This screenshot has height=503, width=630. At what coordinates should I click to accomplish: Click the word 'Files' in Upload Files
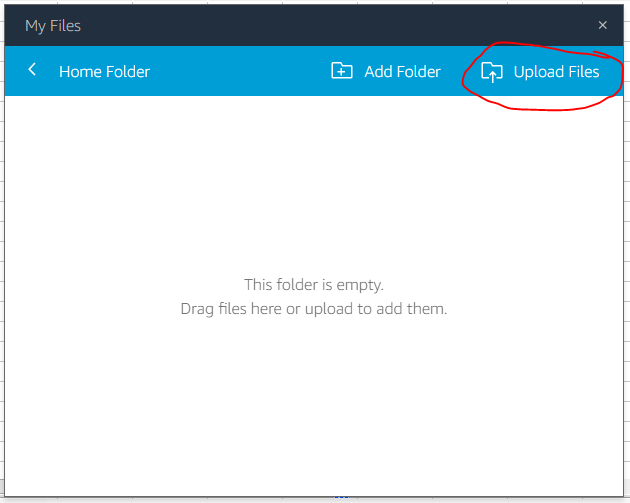tap(581, 72)
